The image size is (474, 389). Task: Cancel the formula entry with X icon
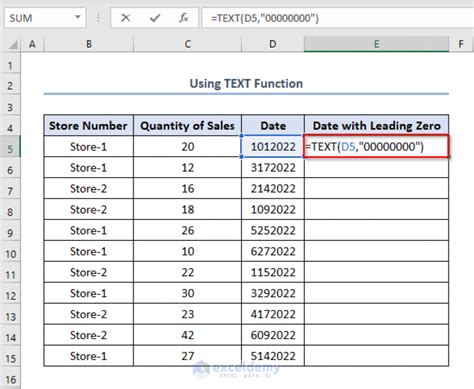pos(125,18)
